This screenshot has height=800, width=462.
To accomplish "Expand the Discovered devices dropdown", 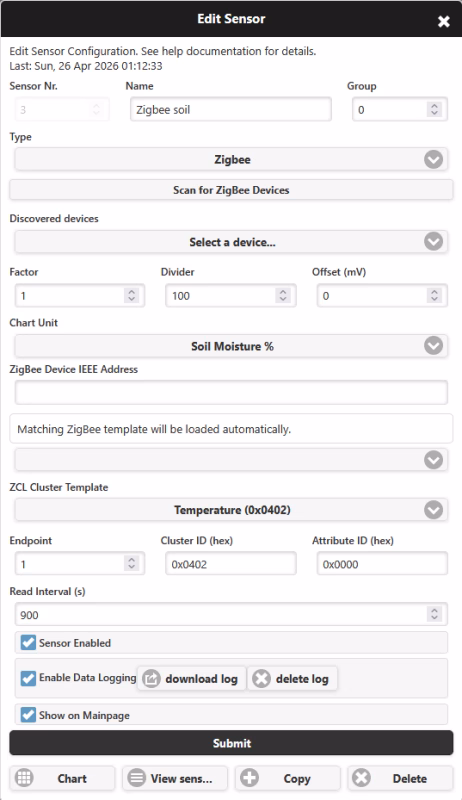I will click(231, 242).
